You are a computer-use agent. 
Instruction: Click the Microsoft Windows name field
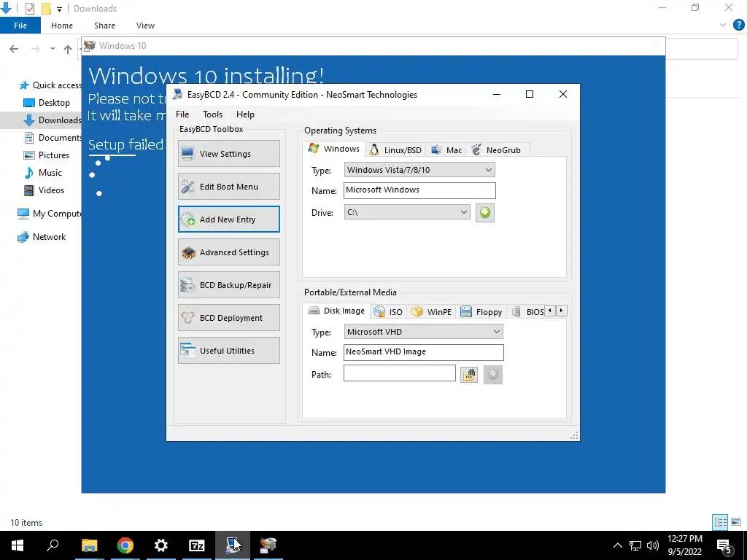point(419,190)
